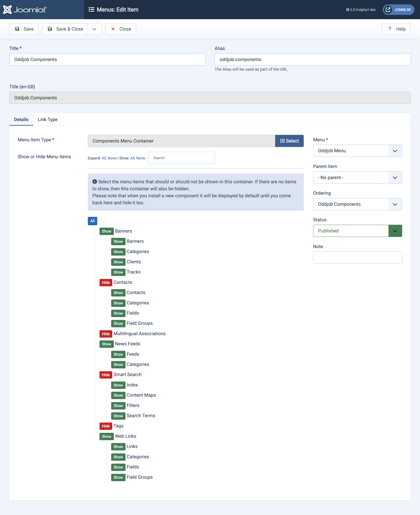Click the menu items Search box
420x515 pixels.
coord(182,158)
